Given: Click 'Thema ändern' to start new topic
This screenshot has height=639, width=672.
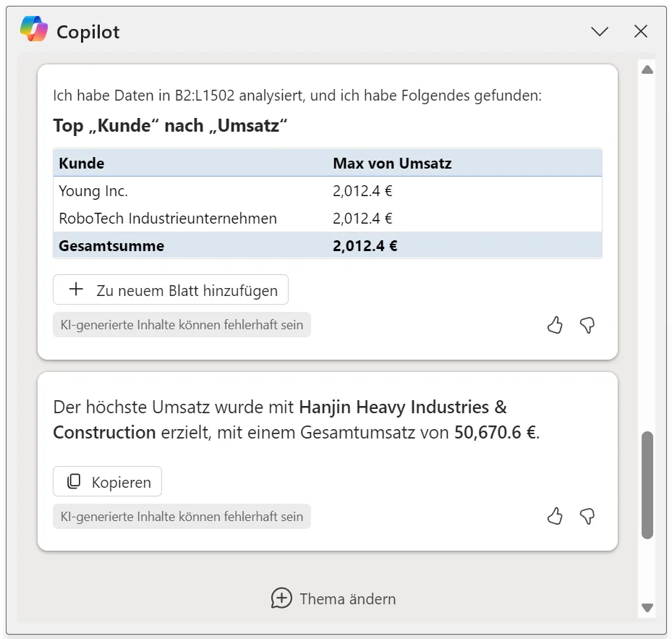Looking at the screenshot, I should tap(333, 598).
